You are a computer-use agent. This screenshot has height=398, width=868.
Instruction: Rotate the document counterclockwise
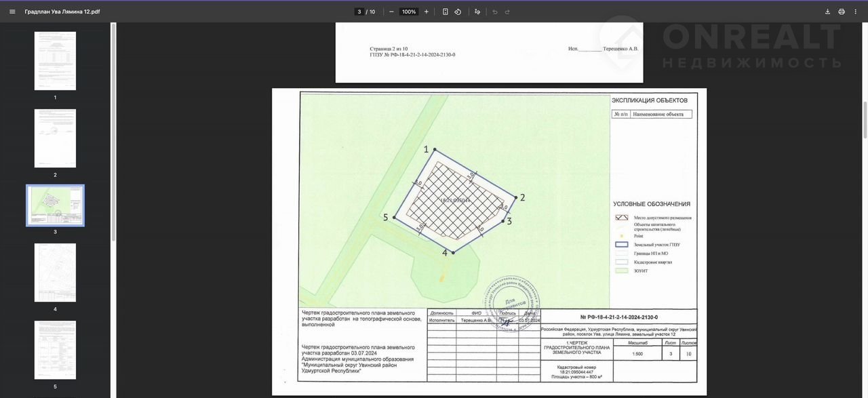pyautogui.click(x=458, y=12)
